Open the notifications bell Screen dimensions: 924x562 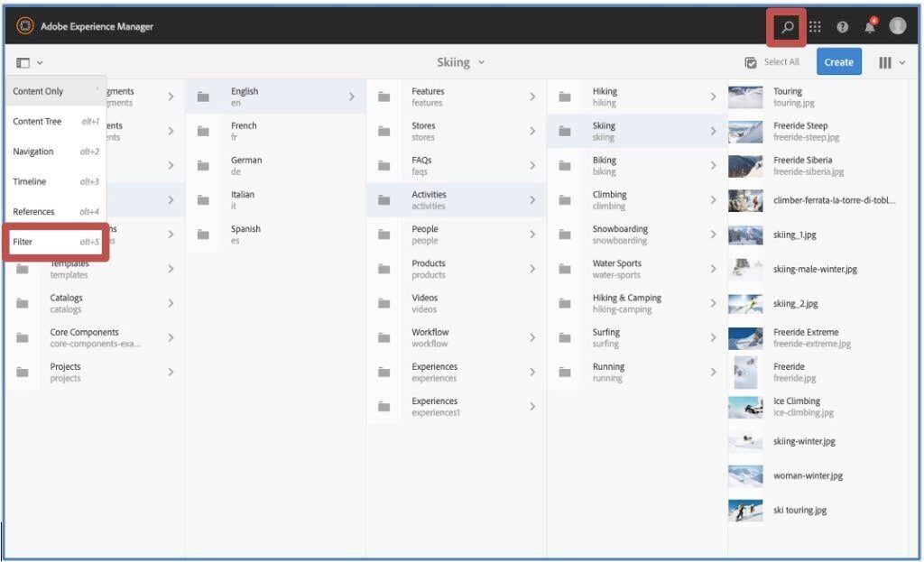click(x=870, y=26)
